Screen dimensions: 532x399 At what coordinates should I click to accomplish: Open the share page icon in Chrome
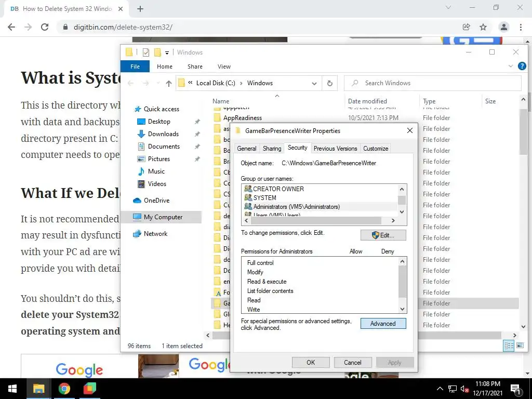pos(467,27)
